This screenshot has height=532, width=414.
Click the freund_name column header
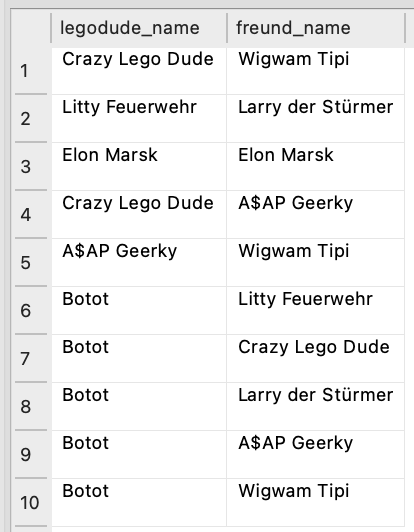point(316,28)
